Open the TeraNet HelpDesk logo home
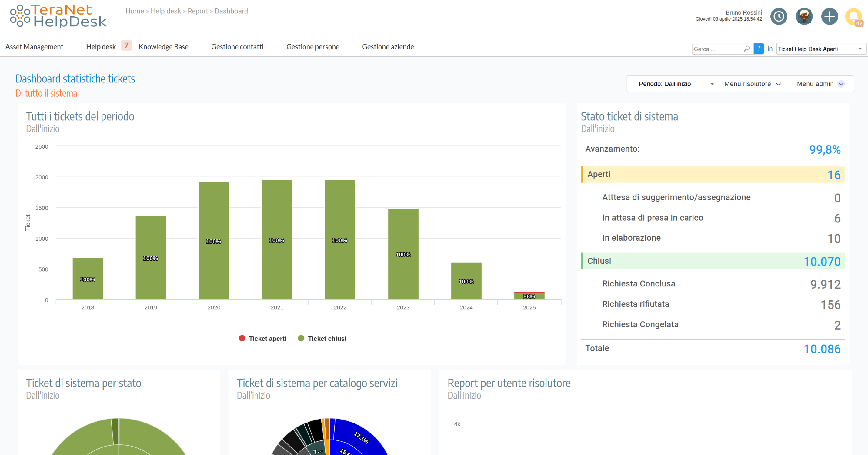This screenshot has height=455, width=868. point(58,16)
